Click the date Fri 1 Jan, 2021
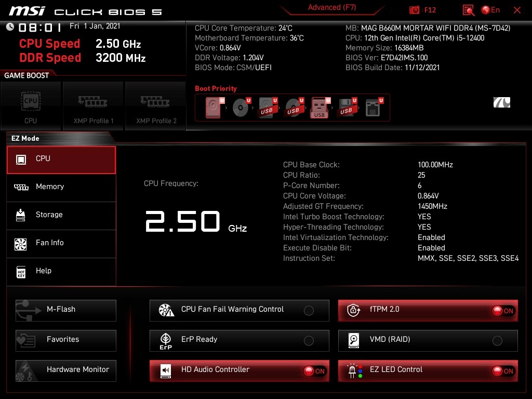The image size is (532, 399). pos(95,26)
